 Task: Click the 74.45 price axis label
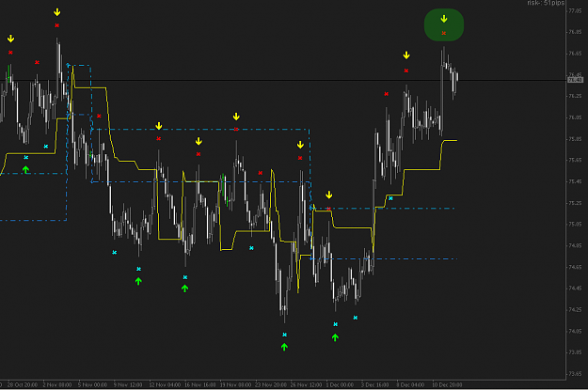tap(575, 289)
